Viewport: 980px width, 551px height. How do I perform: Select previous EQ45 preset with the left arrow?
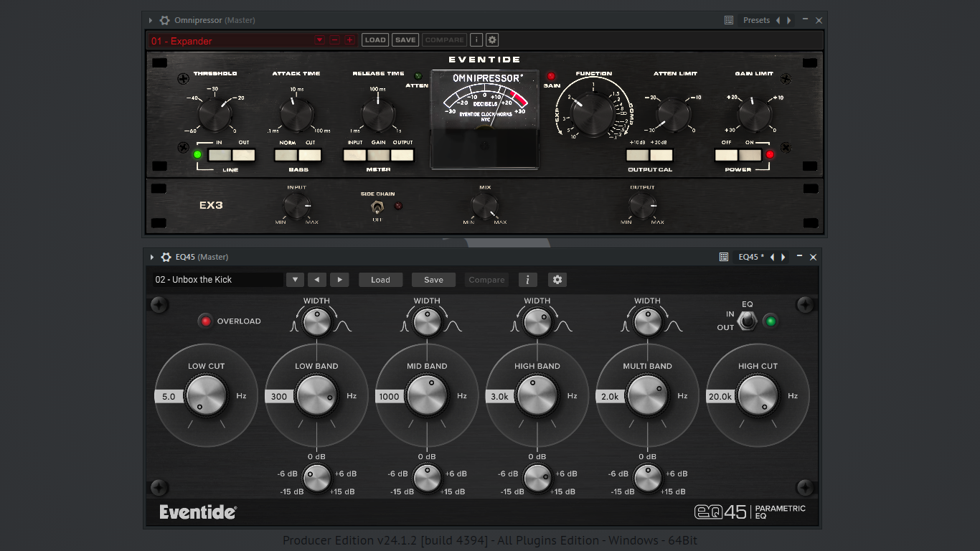pos(317,280)
